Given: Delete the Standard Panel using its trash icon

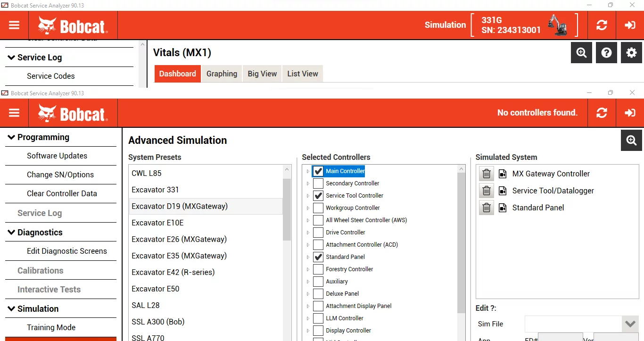Looking at the screenshot, I should click(486, 208).
